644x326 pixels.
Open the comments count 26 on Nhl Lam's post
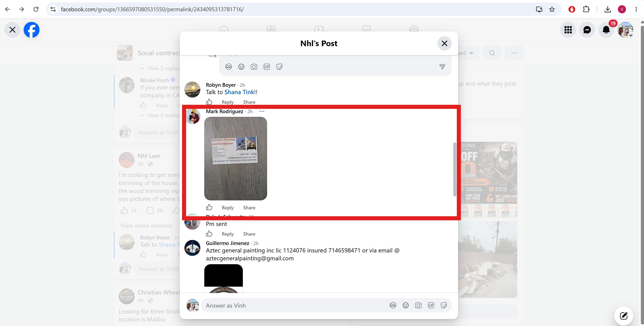coord(154,210)
